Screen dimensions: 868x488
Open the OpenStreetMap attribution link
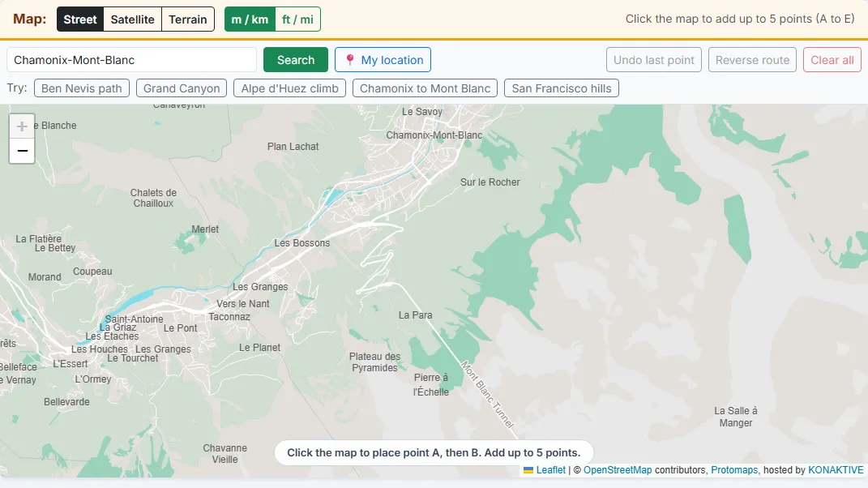coord(618,469)
